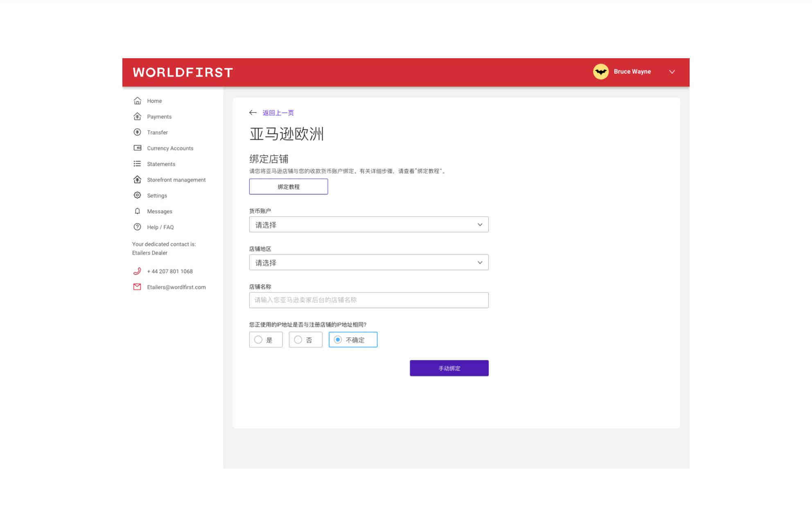812x519 pixels.
Task: Select the 是 radio option
Action: click(266, 340)
